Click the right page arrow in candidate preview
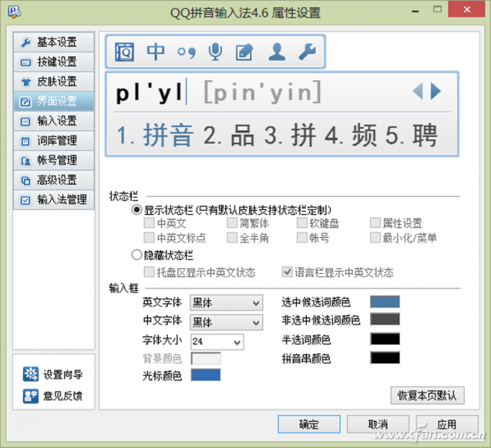 [x=436, y=91]
